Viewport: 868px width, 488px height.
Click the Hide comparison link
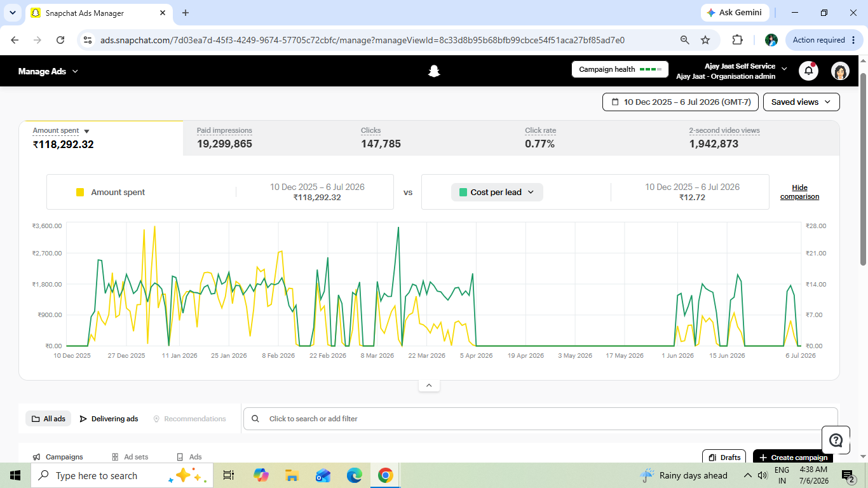(x=799, y=192)
